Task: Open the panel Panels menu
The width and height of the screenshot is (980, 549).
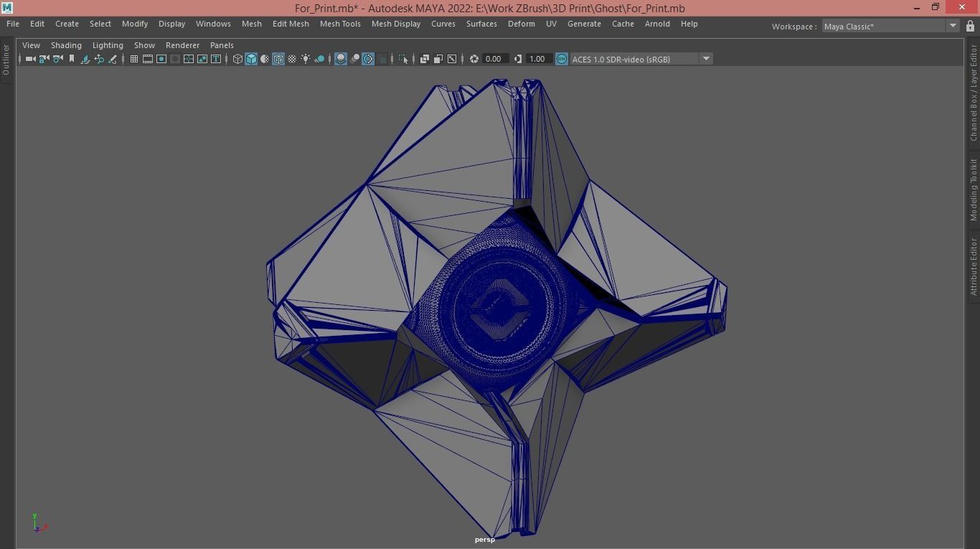Action: [222, 45]
